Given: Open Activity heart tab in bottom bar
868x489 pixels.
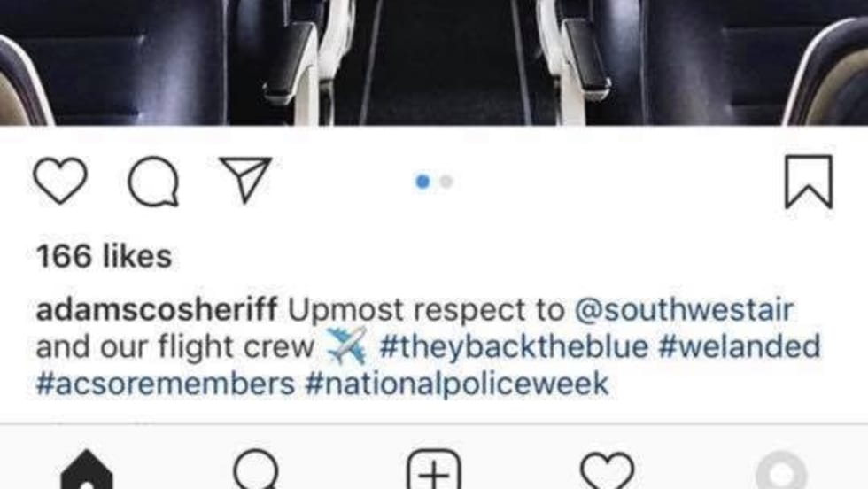Looking at the screenshot, I should (608, 470).
